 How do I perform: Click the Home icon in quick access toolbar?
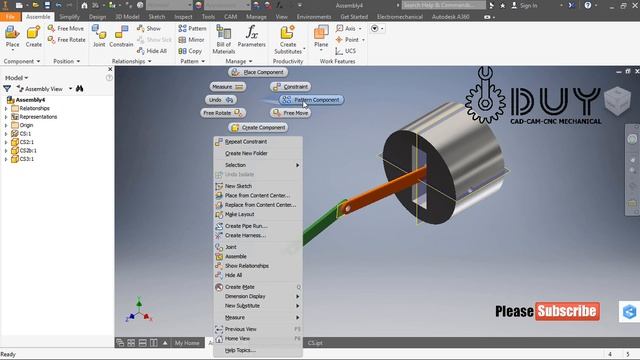click(x=84, y=5)
